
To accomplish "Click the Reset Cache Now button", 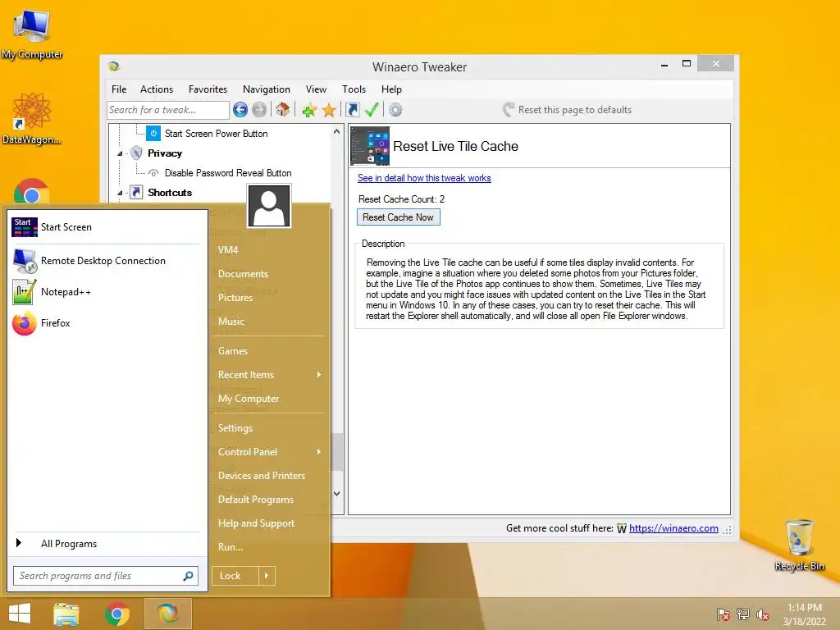I will pos(398,217).
